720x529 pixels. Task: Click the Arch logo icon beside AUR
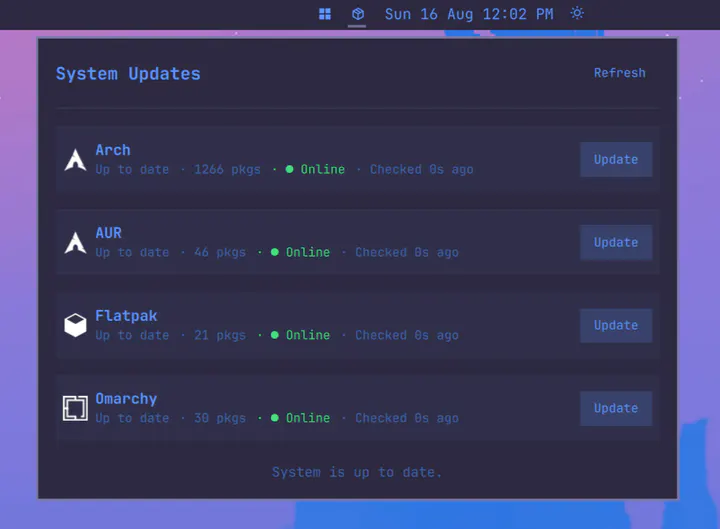click(x=75, y=242)
